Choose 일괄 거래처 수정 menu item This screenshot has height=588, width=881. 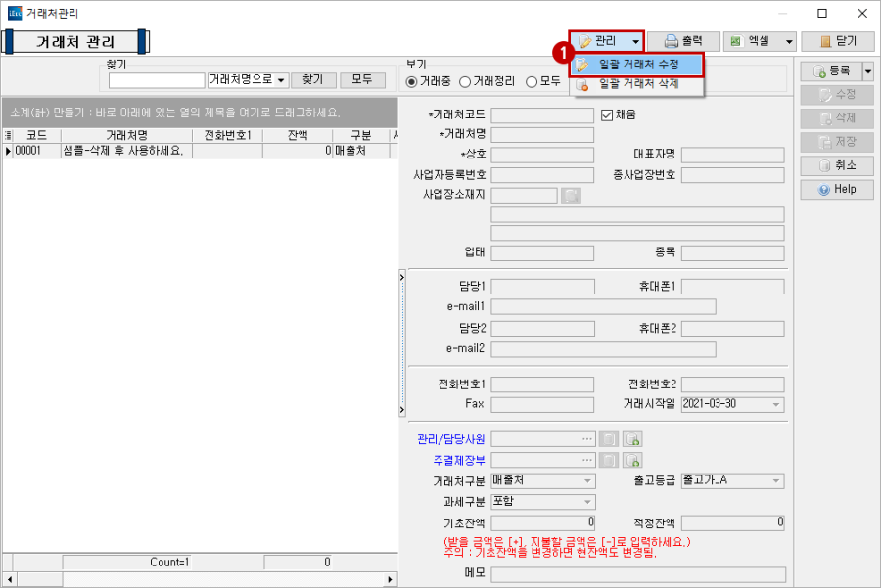coord(638,65)
